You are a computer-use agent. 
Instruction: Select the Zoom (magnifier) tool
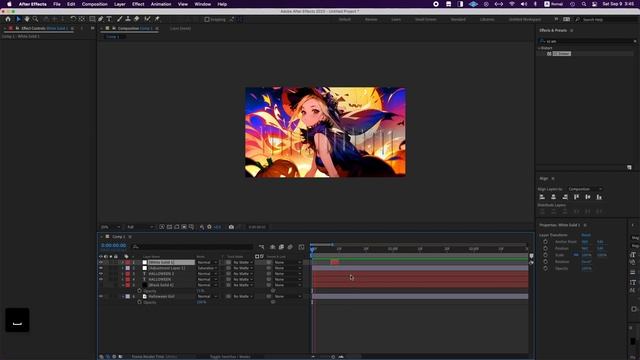click(36, 19)
